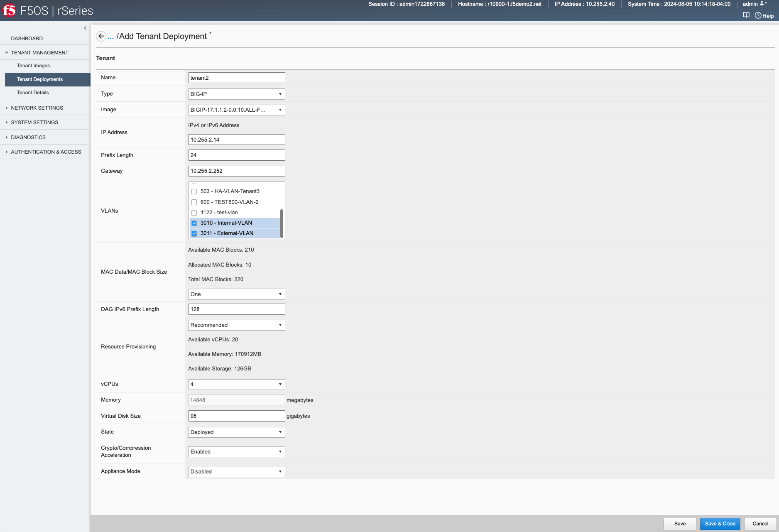Screen dimensions: 779x532
Task: Open Tenant Images page
Action: (33, 66)
